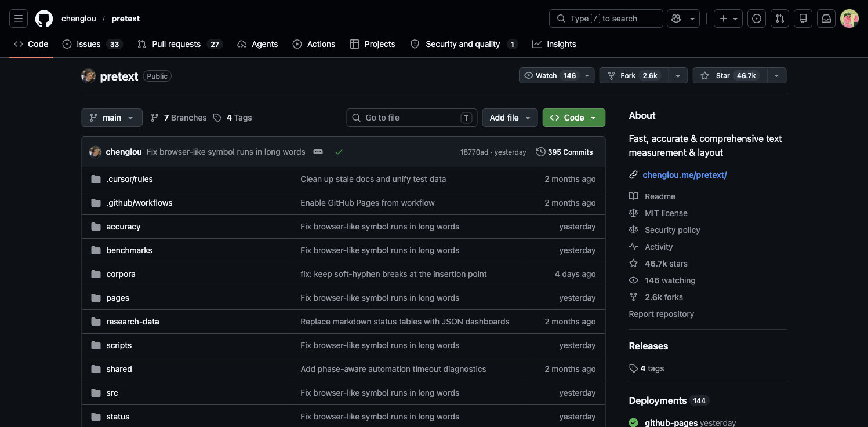Open the Security and quality tab

click(464, 44)
